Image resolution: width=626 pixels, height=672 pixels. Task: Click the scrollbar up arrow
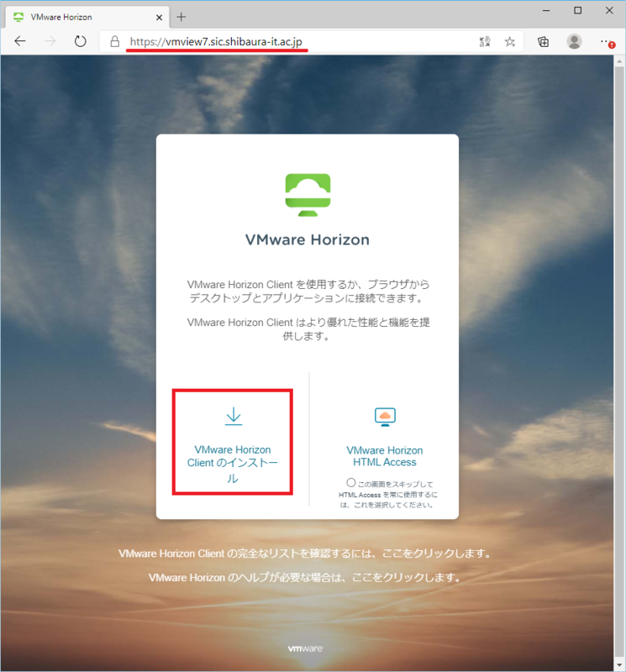pyautogui.click(x=619, y=61)
